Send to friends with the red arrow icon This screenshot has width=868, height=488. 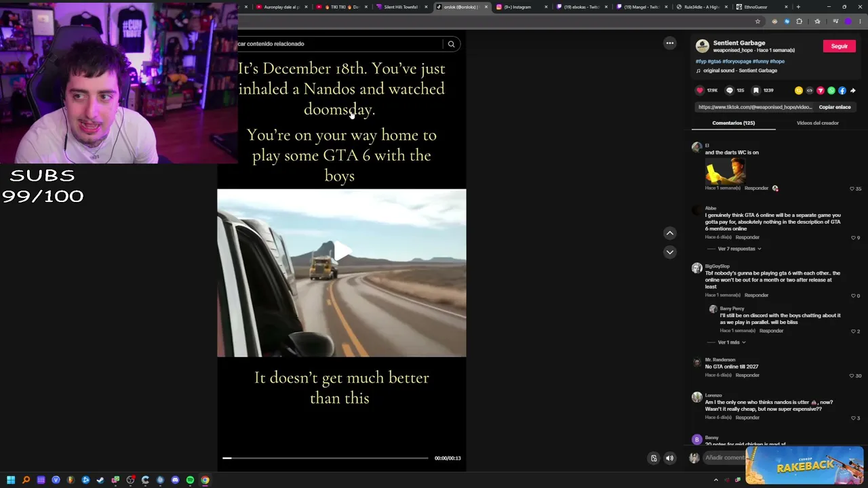[x=821, y=90]
